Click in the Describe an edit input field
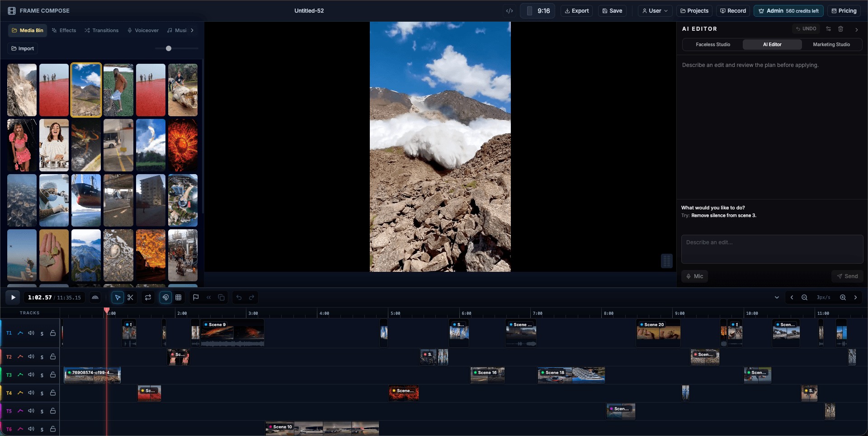Viewport: 868px width, 436px height. tap(772, 249)
